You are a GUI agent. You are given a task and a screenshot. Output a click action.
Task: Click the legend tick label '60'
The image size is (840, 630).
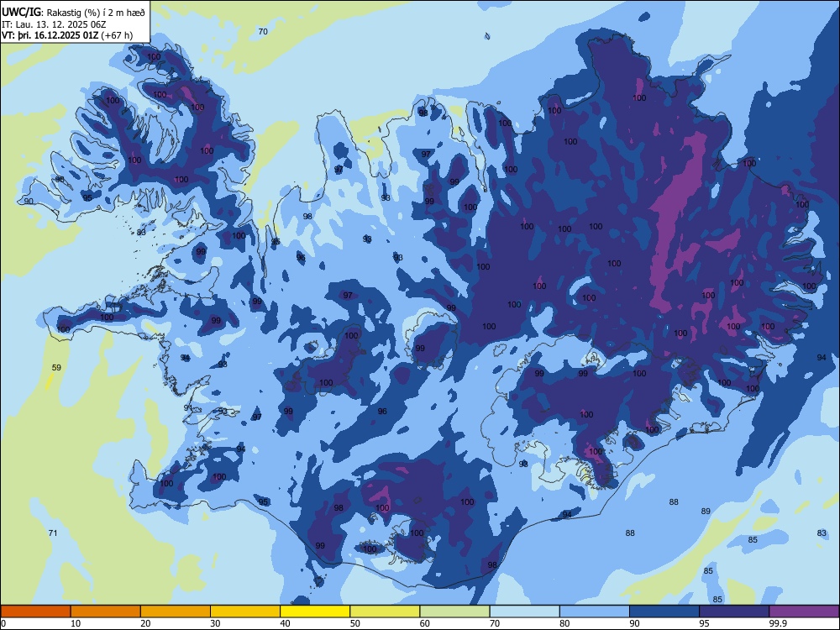pos(425,623)
